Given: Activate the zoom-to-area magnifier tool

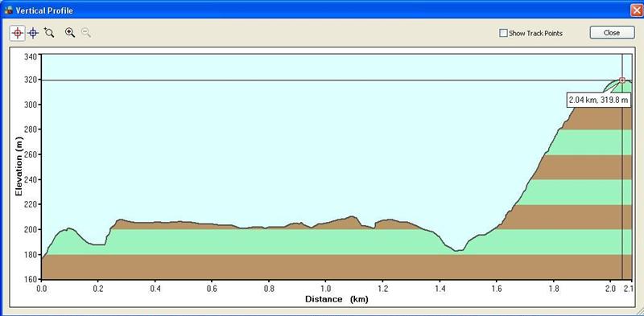Looking at the screenshot, I should [x=49, y=33].
